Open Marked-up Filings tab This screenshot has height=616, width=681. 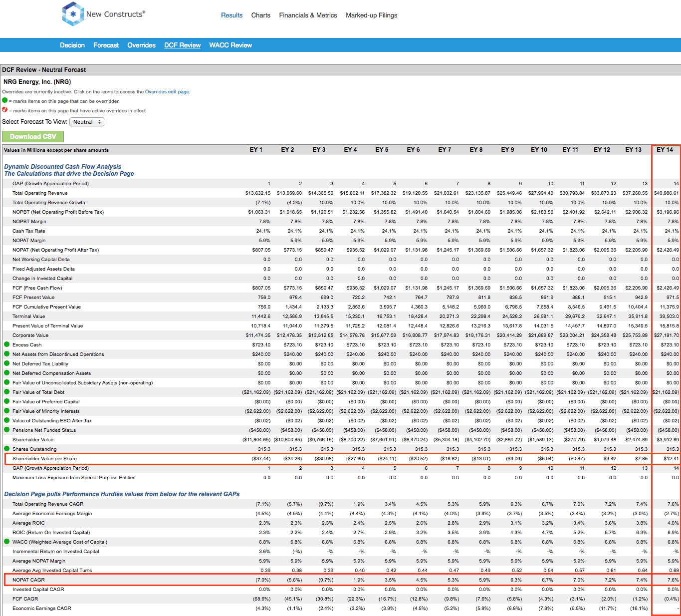[372, 15]
